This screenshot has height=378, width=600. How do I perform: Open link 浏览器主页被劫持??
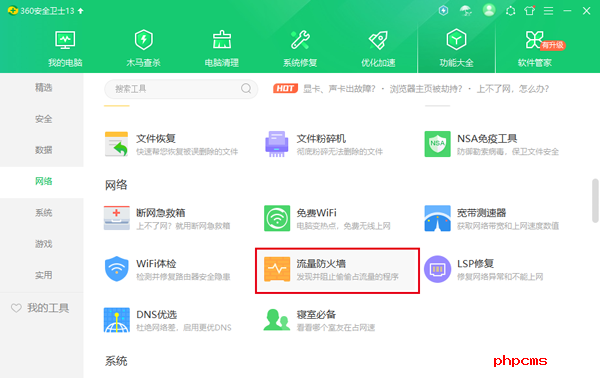click(426, 89)
